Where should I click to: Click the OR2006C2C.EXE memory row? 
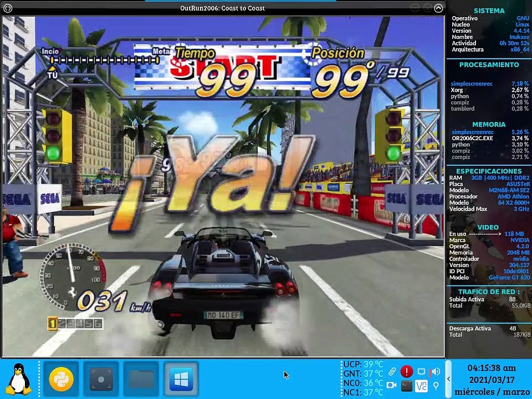pos(489,138)
